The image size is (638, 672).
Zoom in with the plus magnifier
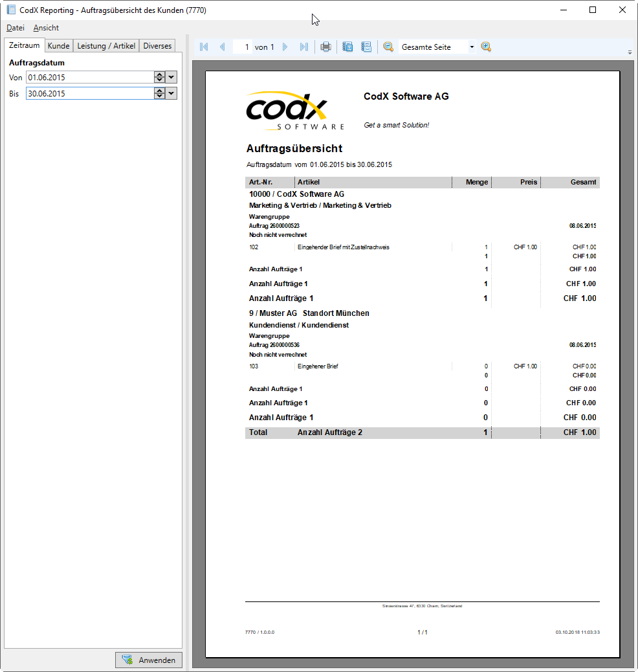pyautogui.click(x=487, y=47)
